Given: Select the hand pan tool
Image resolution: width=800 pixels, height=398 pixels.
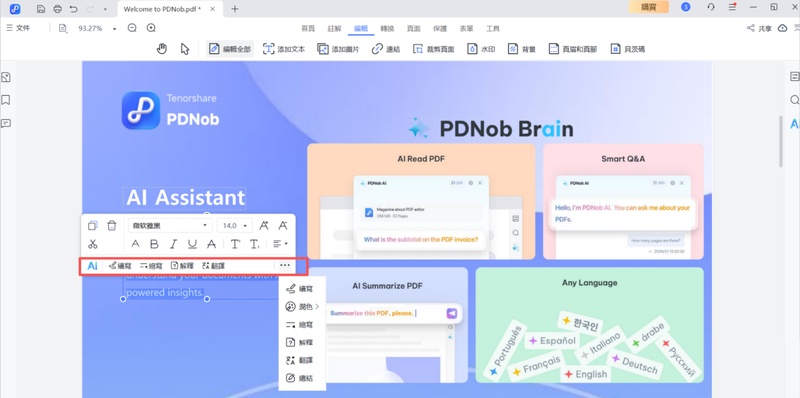Looking at the screenshot, I should (162, 49).
